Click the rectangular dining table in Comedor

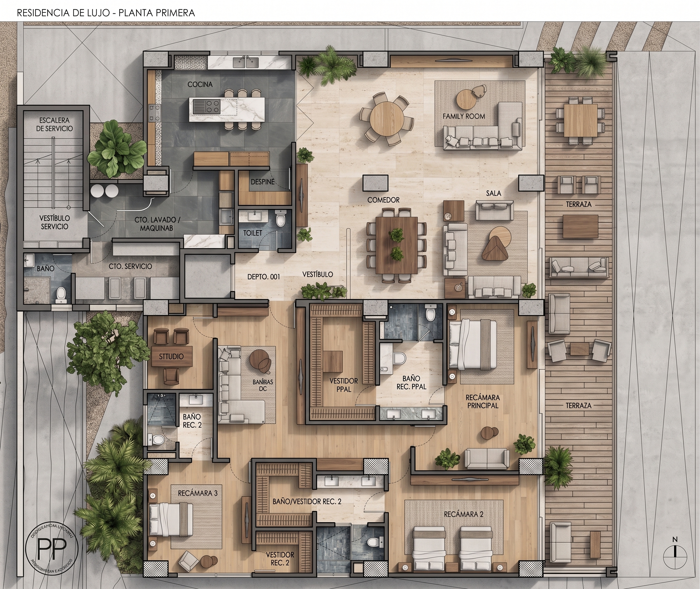(396, 245)
